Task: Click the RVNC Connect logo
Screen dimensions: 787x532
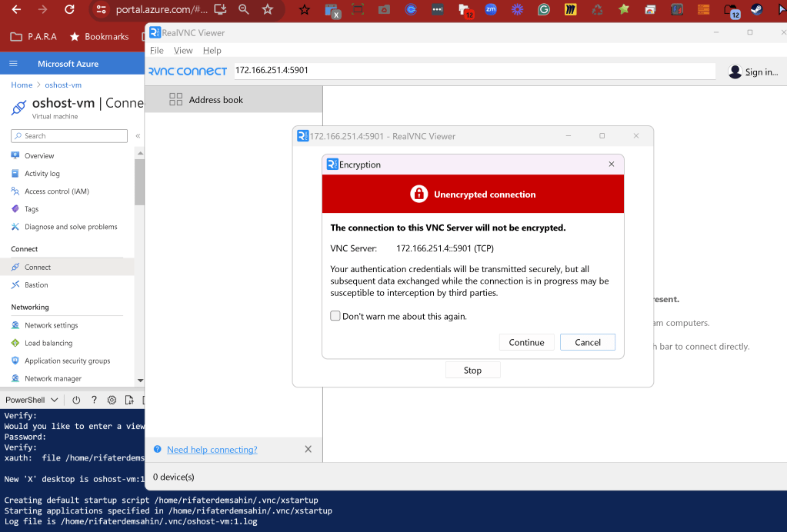Action: pos(188,71)
